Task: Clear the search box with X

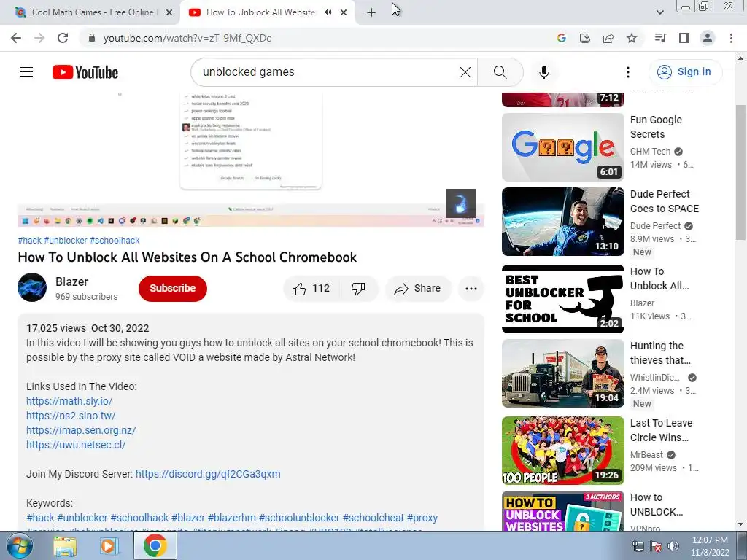Action: click(x=465, y=72)
